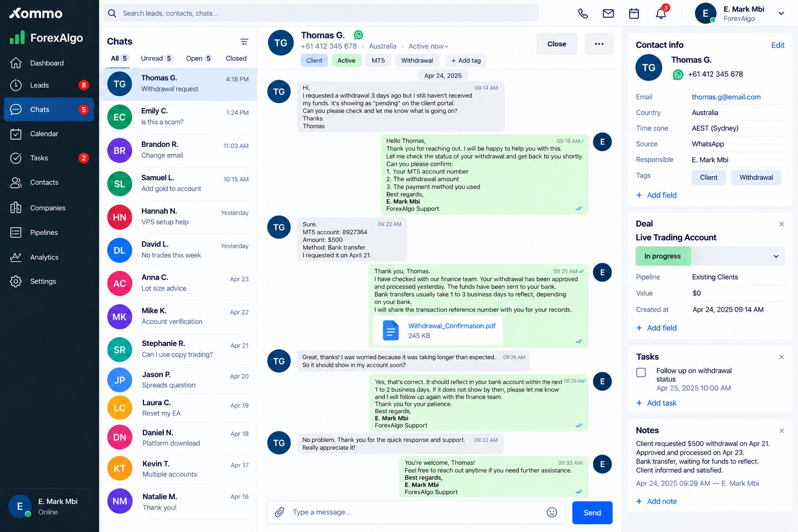Open the mail envelope icon
The width and height of the screenshot is (798, 532).
click(x=608, y=14)
